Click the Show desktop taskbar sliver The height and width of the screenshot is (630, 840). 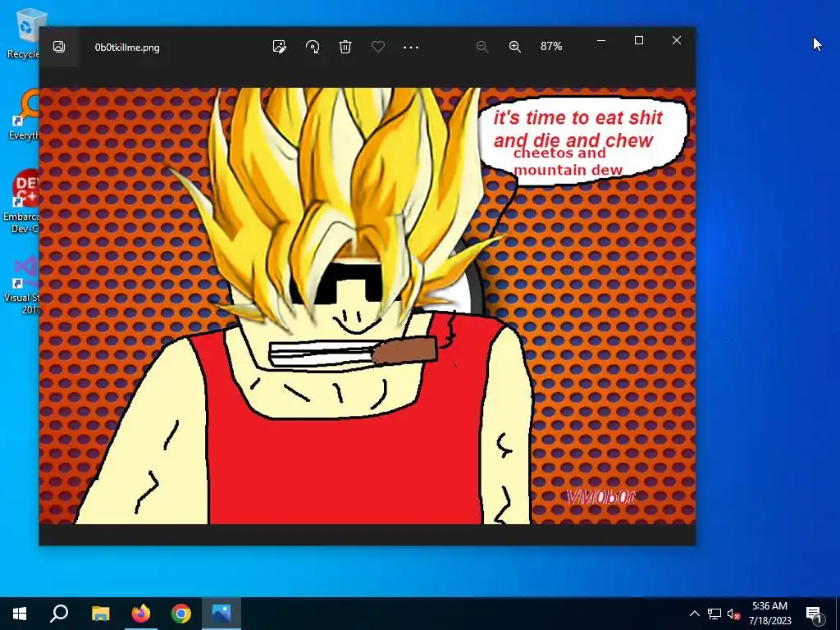tap(838, 614)
